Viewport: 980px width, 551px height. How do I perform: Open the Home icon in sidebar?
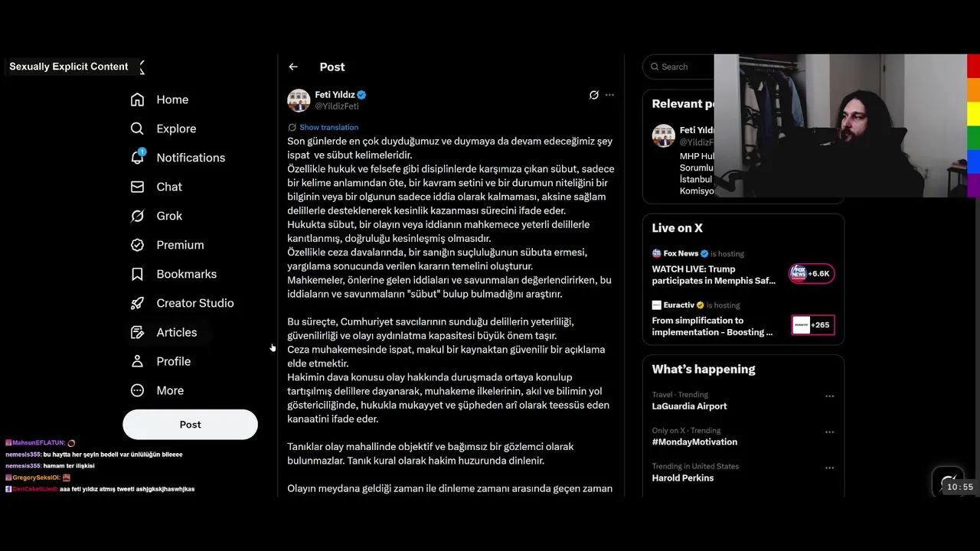(137, 99)
